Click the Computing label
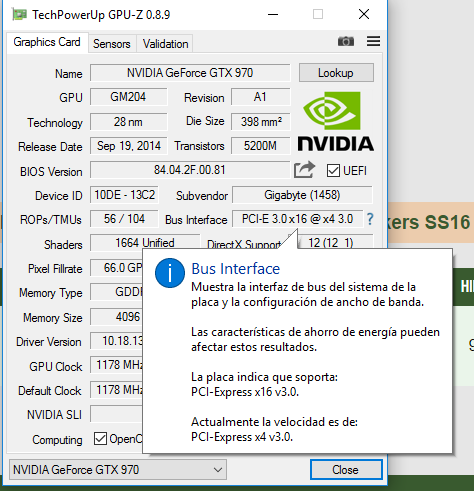 (57, 440)
